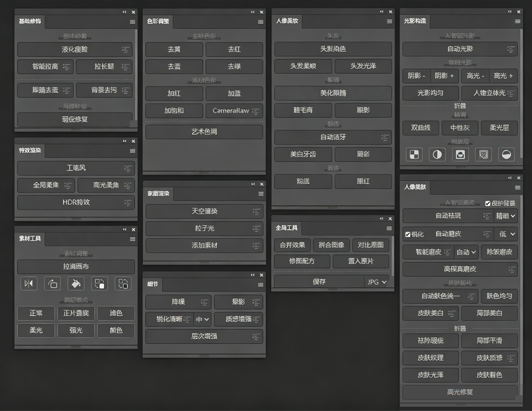Click the paint bucket fill icon
The width and height of the screenshot is (532, 411).
point(76,283)
